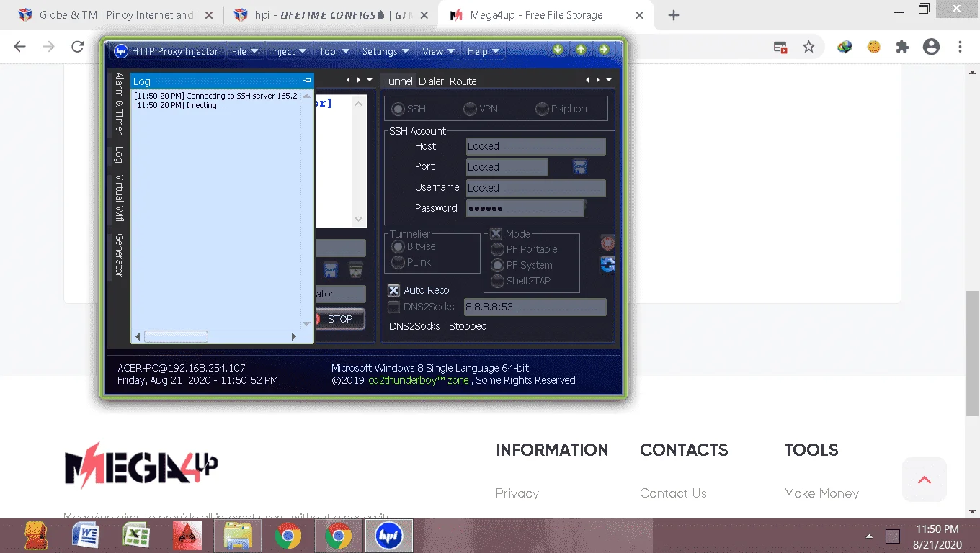Open the Contact Us link in the Mega4up footer
Viewport: 980px width, 553px height.
pos(673,493)
